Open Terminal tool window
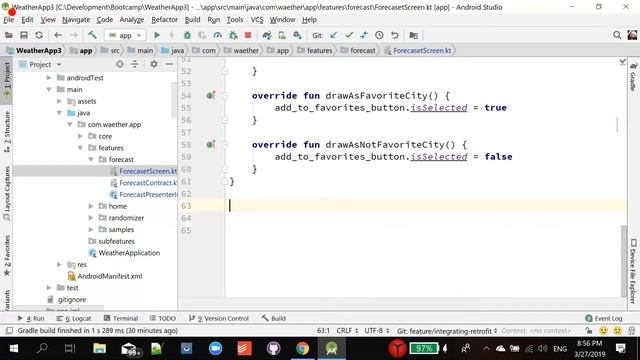Image resolution: width=640 pixels, height=360 pixels. (121, 318)
